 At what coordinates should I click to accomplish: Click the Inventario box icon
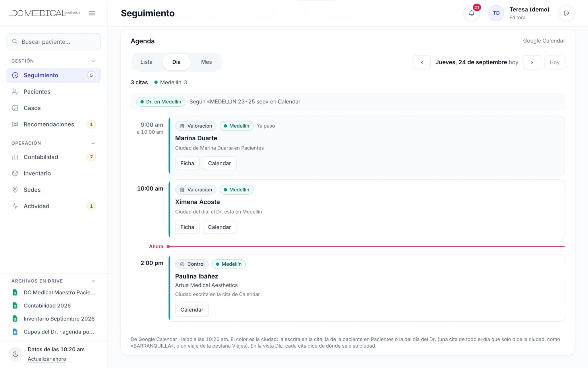pos(15,174)
